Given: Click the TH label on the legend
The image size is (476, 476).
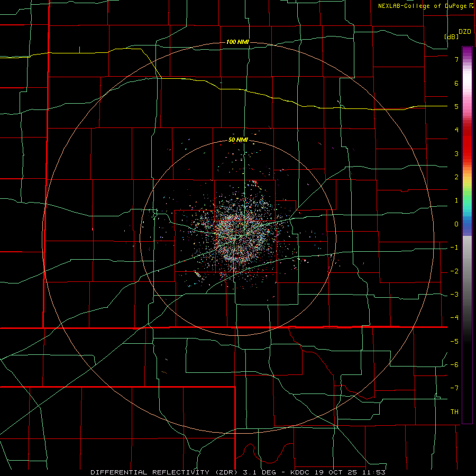Looking at the screenshot, I should tap(454, 412).
